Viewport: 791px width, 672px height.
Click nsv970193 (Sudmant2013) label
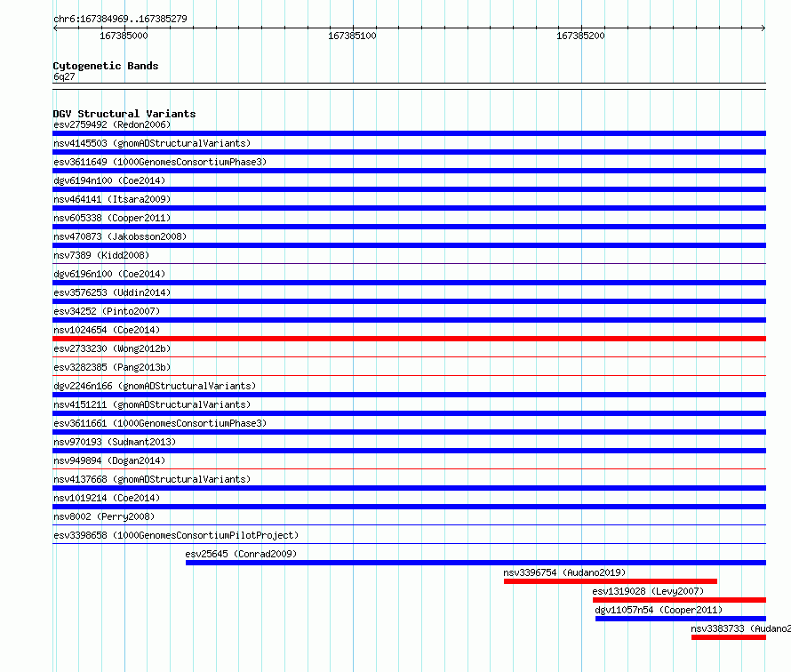115,442
